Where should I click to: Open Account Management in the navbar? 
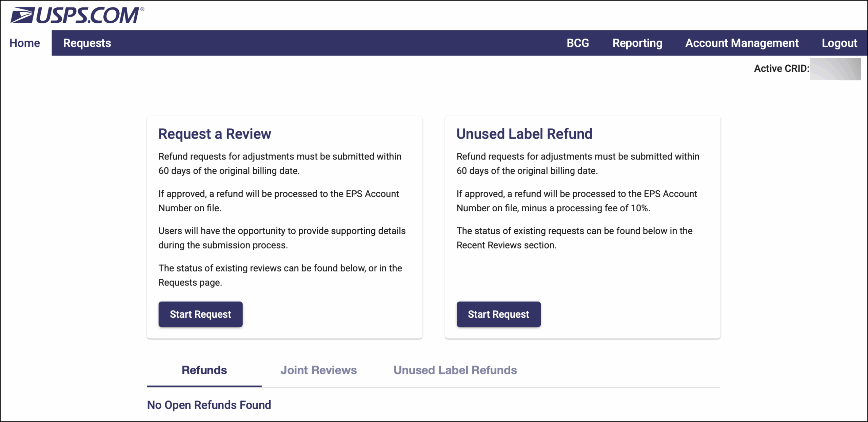pyautogui.click(x=742, y=43)
